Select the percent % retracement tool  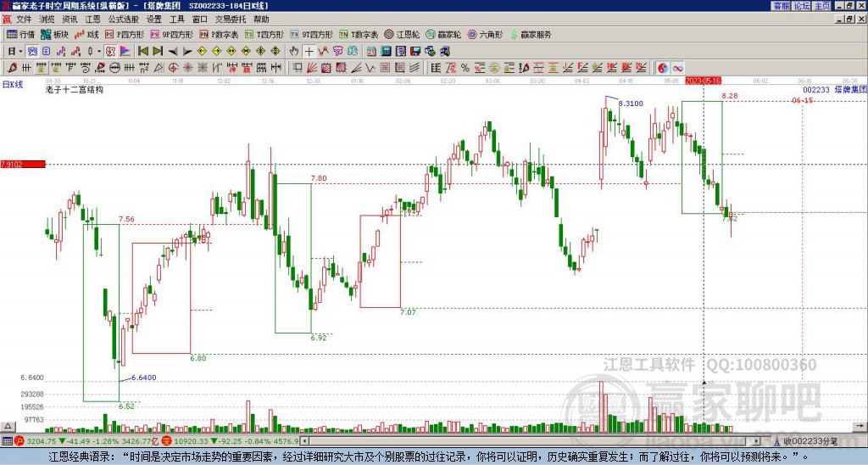[x=465, y=68]
